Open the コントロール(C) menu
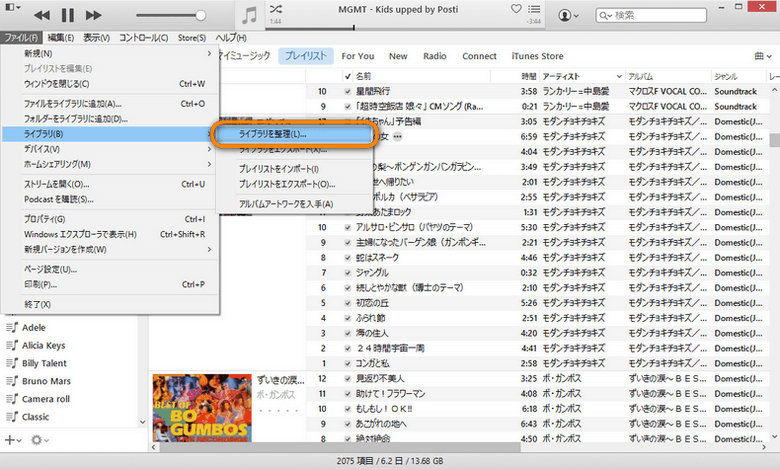Viewport: 780px width, 469px height. click(x=144, y=38)
